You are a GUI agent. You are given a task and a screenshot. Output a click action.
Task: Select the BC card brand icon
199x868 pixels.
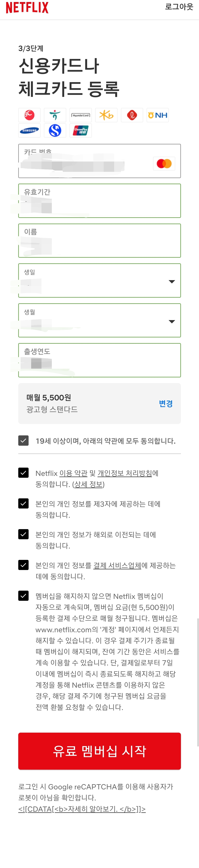click(x=29, y=115)
